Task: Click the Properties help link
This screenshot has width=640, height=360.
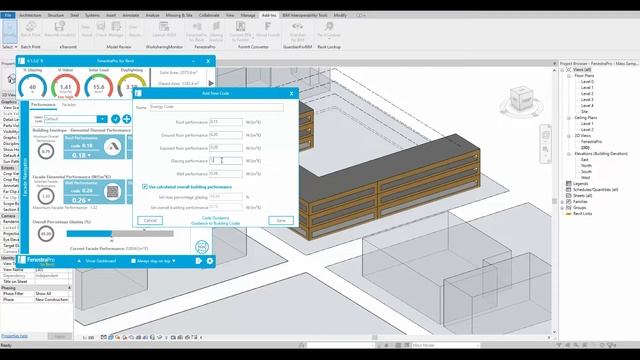Action: pyautogui.click(x=14, y=336)
